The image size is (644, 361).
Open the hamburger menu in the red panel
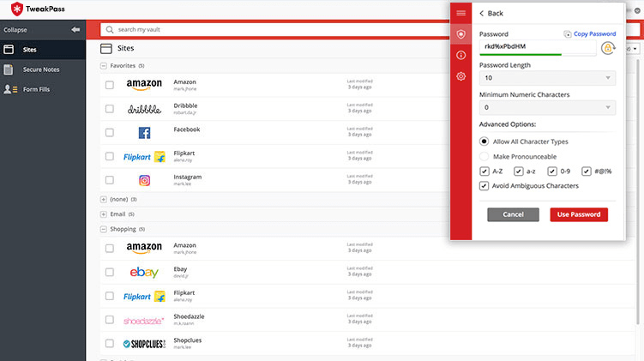point(460,13)
